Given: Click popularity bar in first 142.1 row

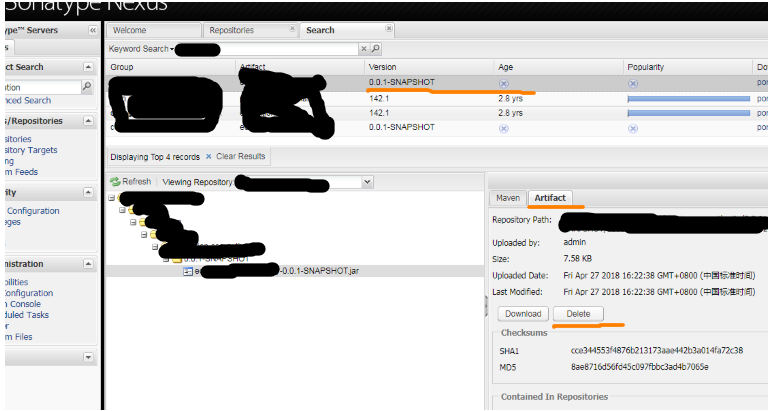Looking at the screenshot, I should [x=689, y=99].
